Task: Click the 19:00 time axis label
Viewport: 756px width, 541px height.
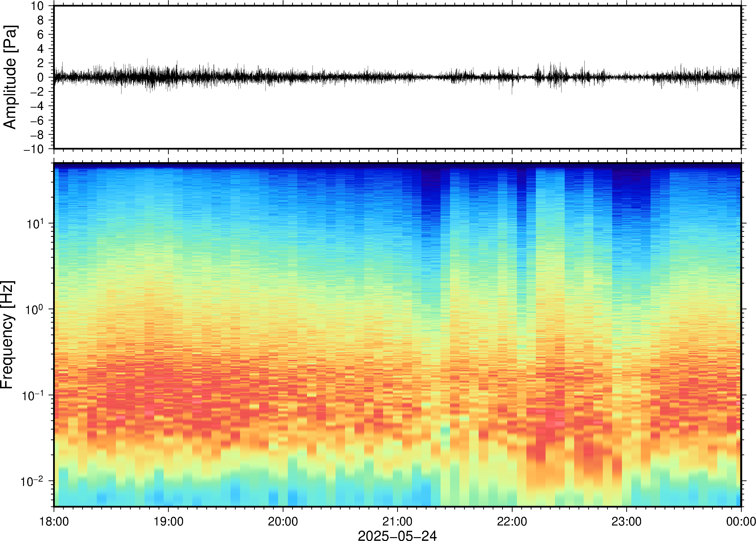Action: pyautogui.click(x=168, y=521)
